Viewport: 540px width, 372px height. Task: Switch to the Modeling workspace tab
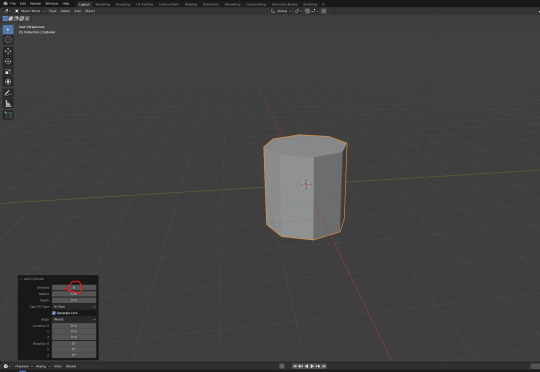point(102,4)
